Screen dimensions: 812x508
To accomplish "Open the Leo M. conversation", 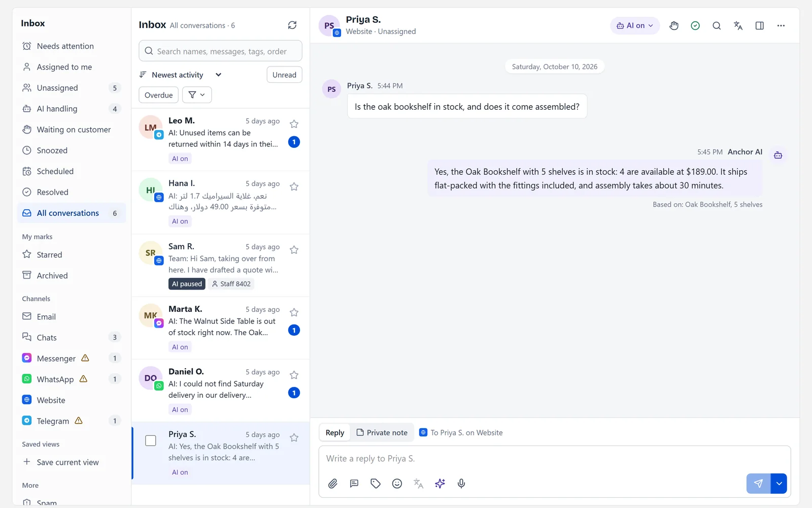I will 220,140.
